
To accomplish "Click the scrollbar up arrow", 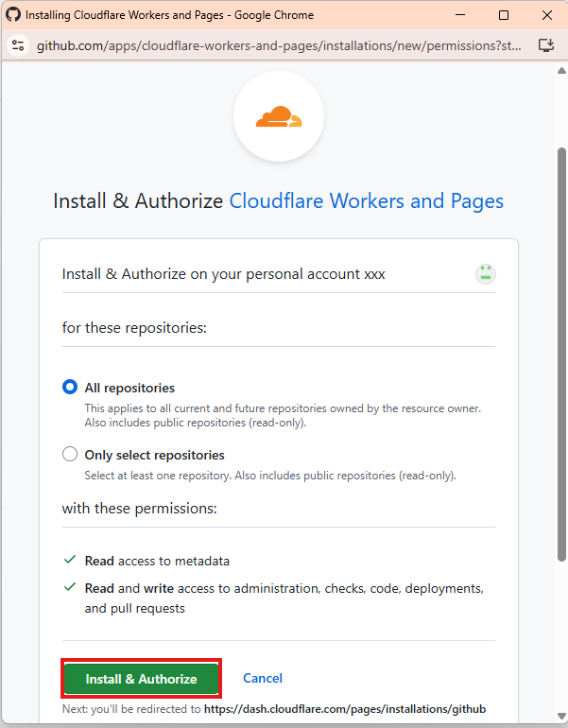I will (561, 71).
